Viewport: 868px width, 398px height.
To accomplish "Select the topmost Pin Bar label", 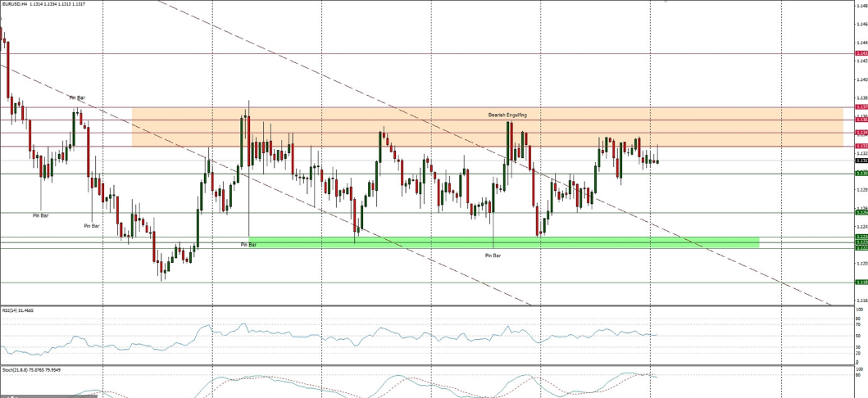I will pos(77,97).
